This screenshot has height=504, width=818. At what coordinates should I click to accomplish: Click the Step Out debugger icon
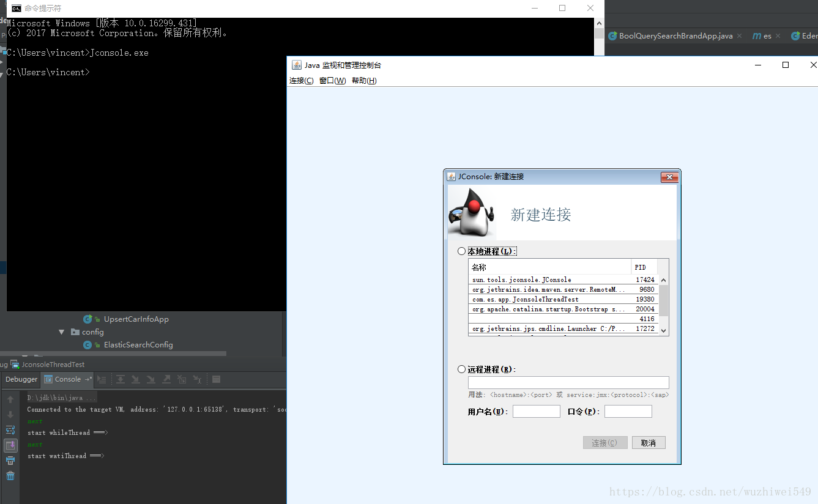point(166,379)
